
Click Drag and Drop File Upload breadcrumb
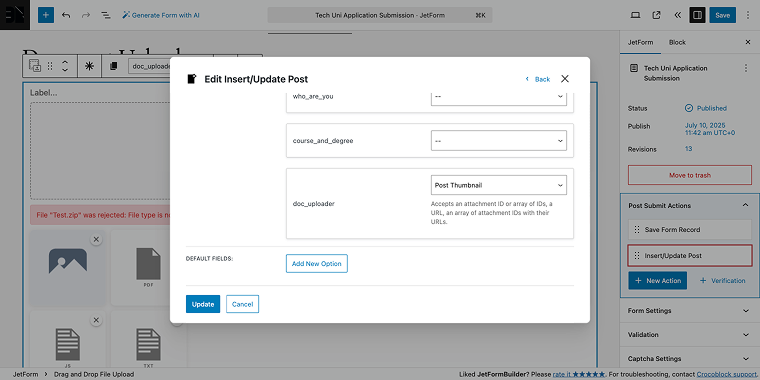(94, 374)
